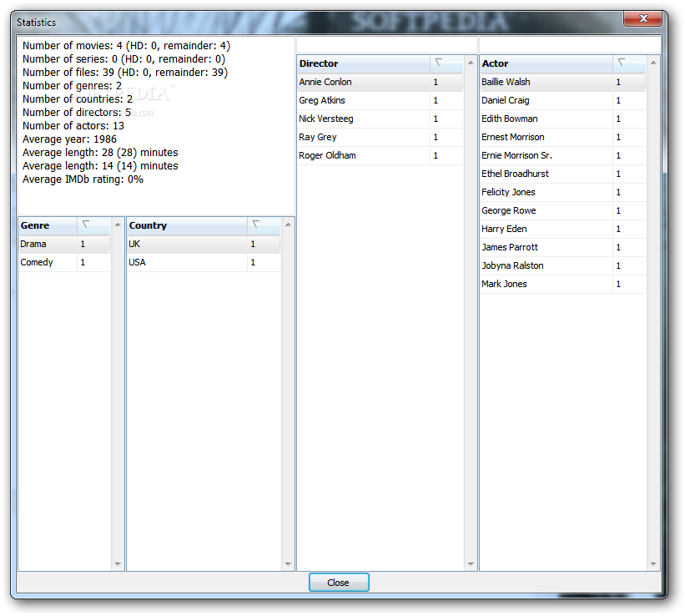Select director Greg Atkins
Image resolution: width=685 pixels, height=616 pixels.
pos(380,100)
